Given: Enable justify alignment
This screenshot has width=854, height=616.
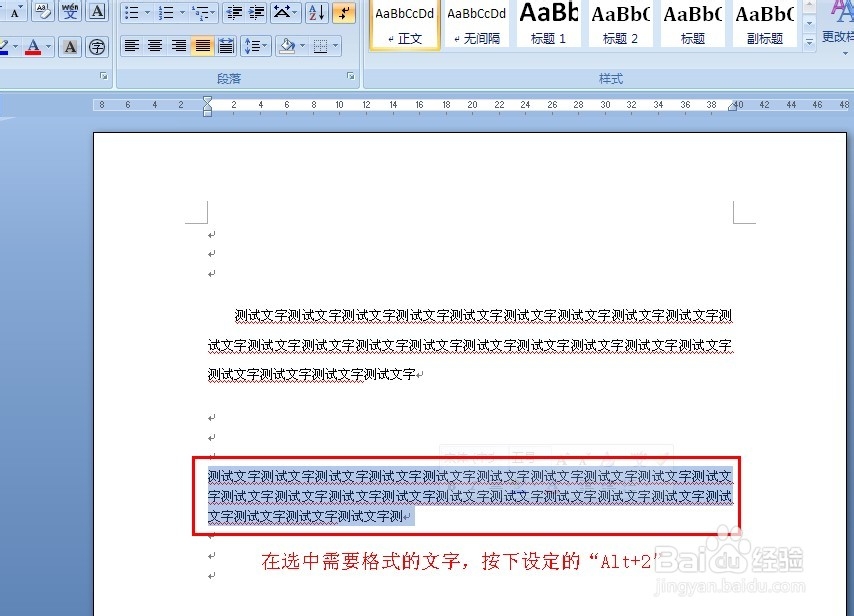Looking at the screenshot, I should tap(201, 45).
